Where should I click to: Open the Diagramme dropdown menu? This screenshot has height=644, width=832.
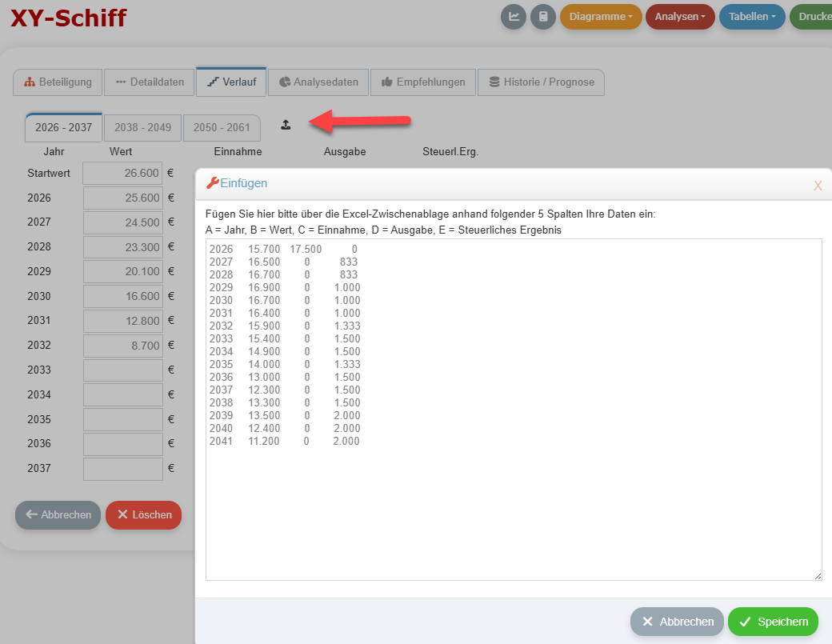[601, 17]
